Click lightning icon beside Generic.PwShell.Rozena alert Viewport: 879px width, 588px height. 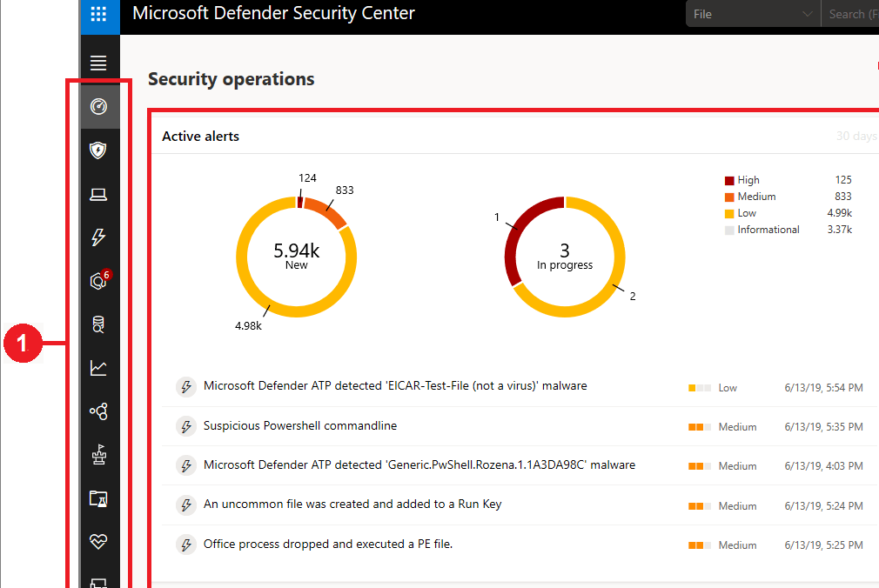(186, 465)
